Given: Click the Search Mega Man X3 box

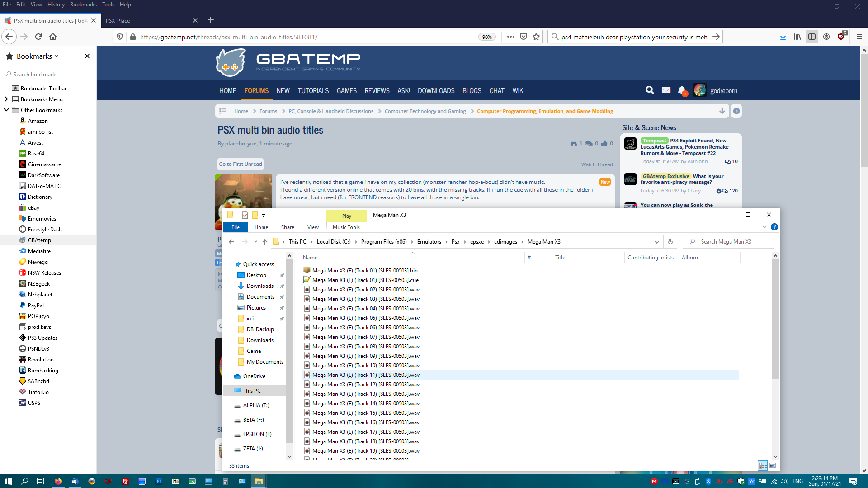Looking at the screenshot, I should [x=728, y=242].
